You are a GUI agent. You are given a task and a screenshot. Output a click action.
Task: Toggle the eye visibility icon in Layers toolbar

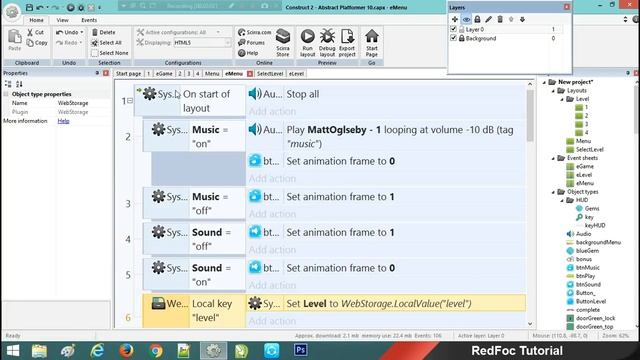click(466, 19)
